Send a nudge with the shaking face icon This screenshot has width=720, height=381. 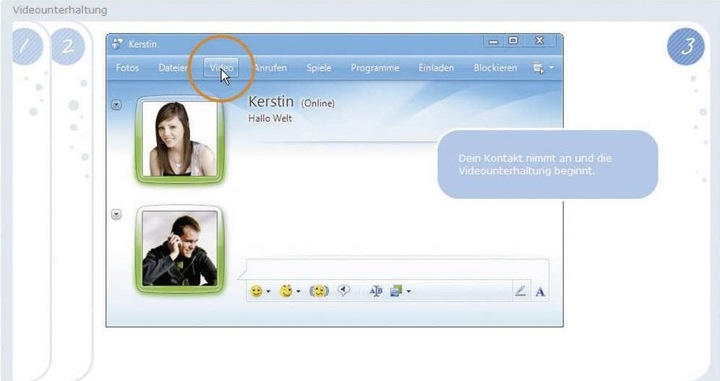point(319,291)
